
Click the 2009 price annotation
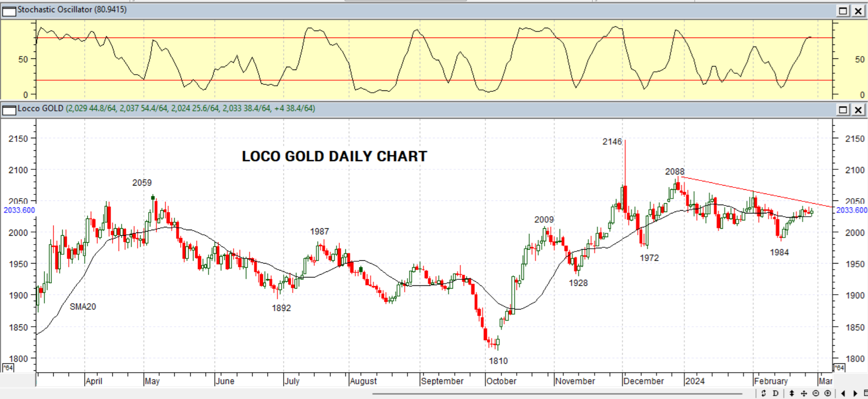(x=544, y=219)
